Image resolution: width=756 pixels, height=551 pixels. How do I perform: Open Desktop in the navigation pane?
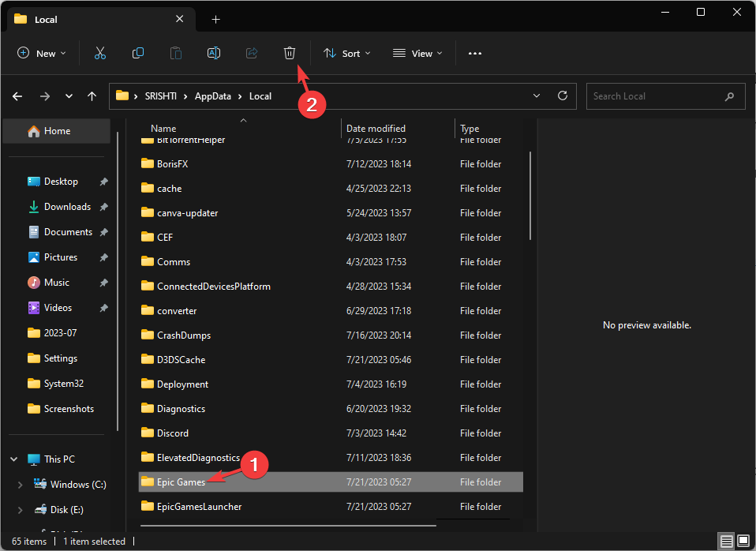pyautogui.click(x=61, y=182)
